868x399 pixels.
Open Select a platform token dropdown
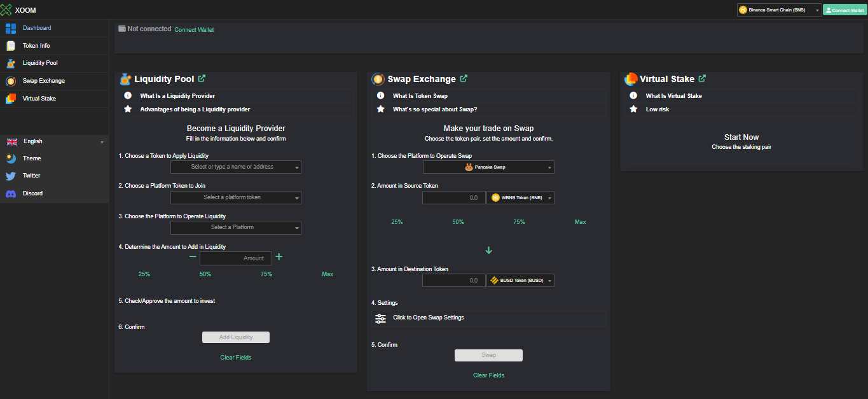pos(236,197)
